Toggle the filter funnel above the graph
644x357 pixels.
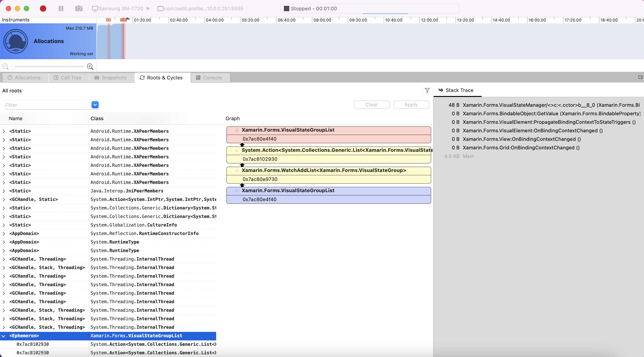click(427, 91)
